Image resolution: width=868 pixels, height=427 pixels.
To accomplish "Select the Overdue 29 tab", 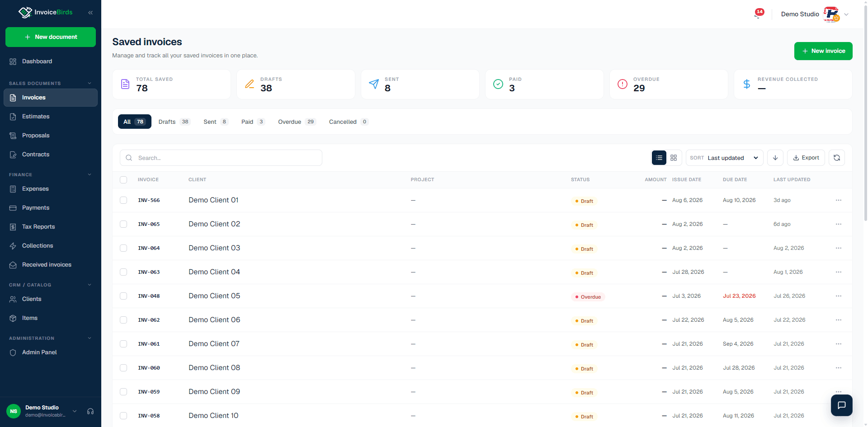I will tap(297, 122).
